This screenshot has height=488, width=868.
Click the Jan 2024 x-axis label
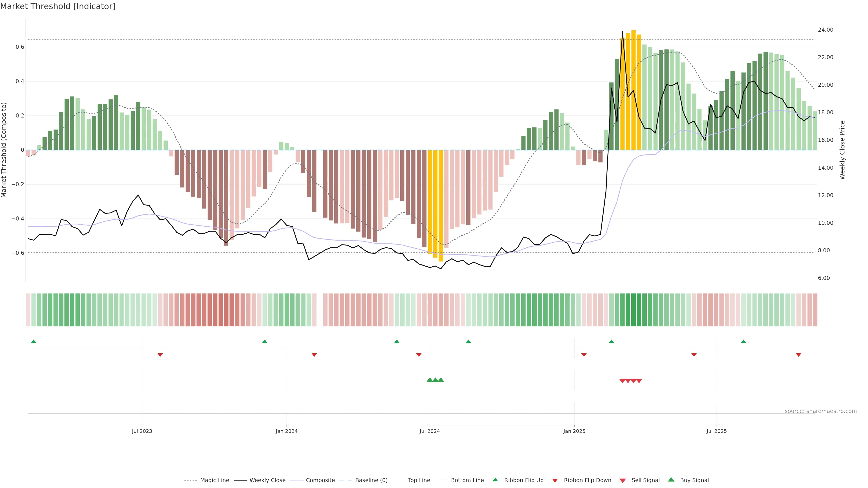pos(286,431)
